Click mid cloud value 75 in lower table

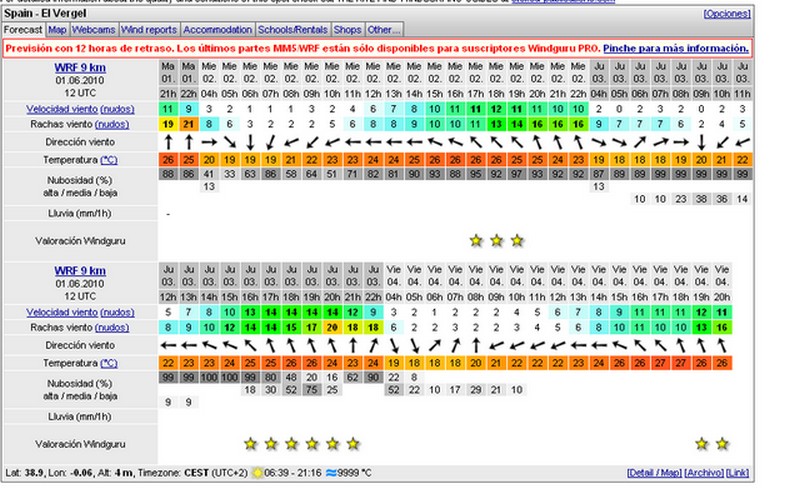tap(312, 390)
